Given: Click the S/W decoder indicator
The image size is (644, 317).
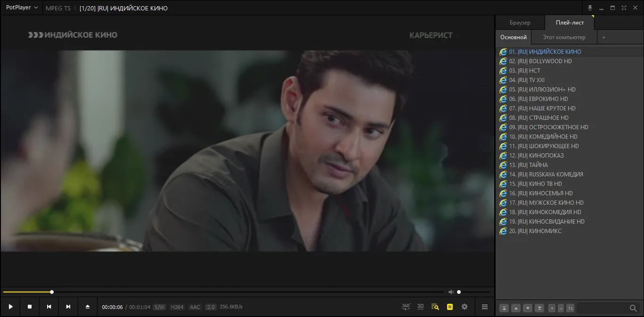Looking at the screenshot, I should point(159,307).
